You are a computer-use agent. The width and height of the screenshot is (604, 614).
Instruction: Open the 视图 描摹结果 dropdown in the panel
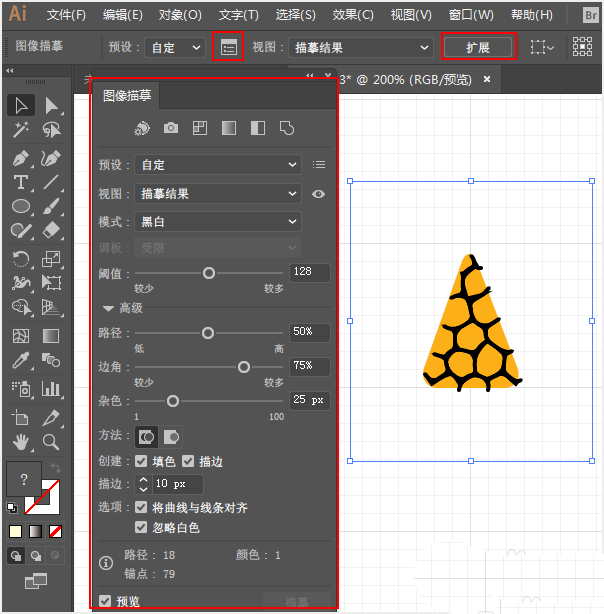(218, 193)
